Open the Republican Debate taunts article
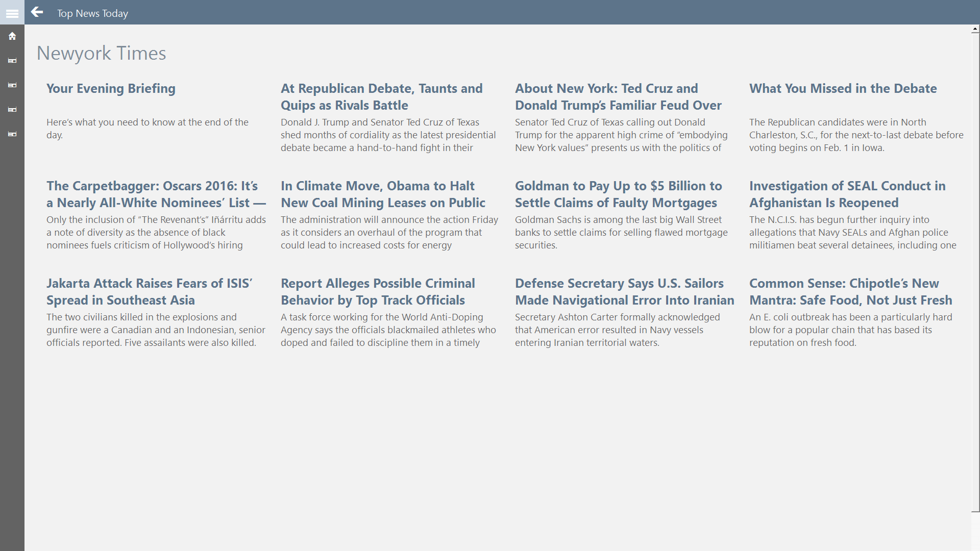This screenshot has width=980, height=551. (x=381, y=96)
